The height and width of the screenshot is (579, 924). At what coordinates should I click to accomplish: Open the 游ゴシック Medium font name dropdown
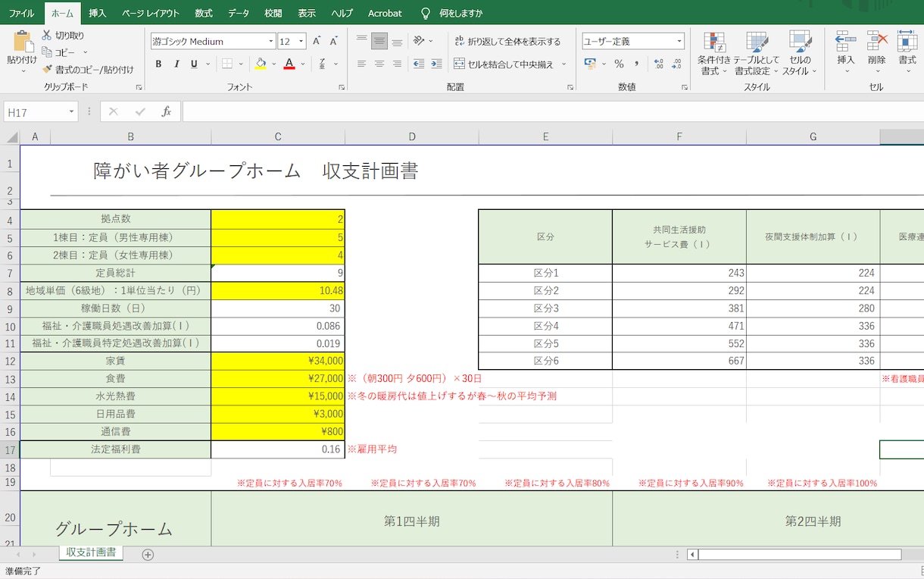pyautogui.click(x=271, y=42)
